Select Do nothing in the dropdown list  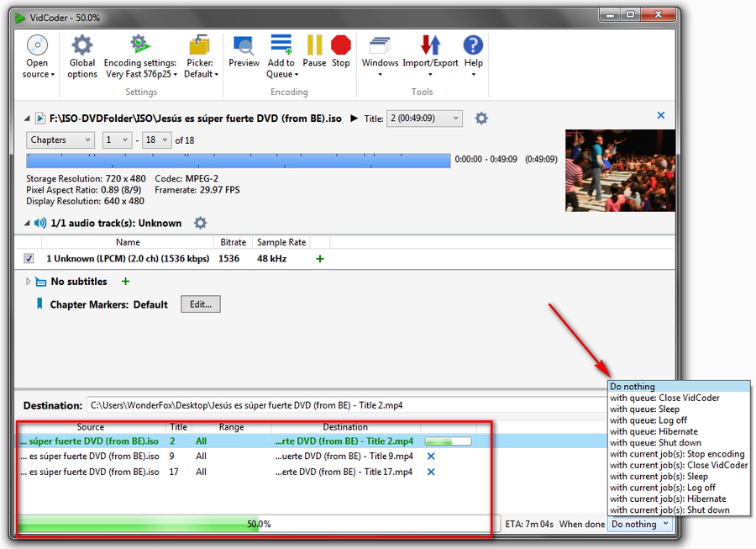(x=679, y=387)
